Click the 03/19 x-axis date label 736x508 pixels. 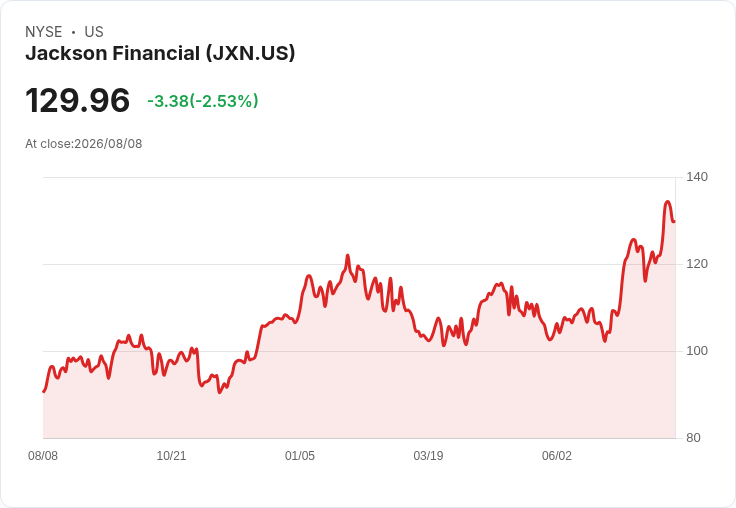tap(428, 455)
